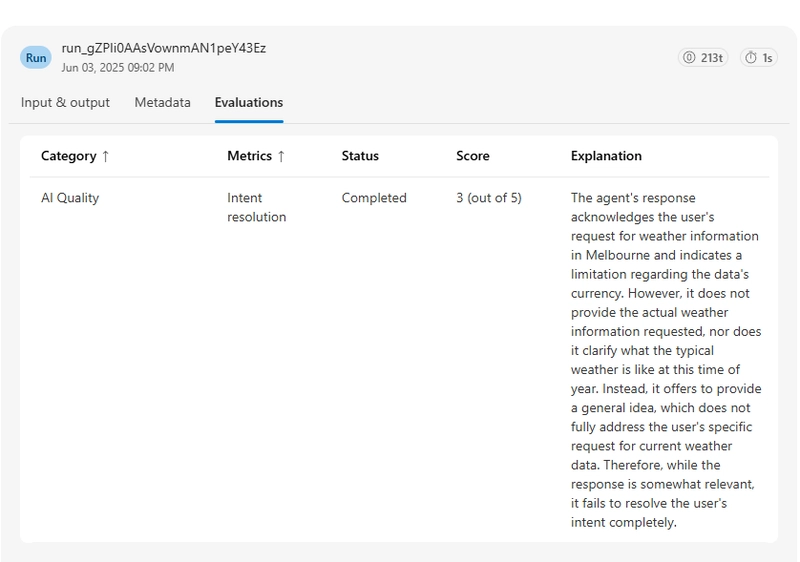
Task: Sort by Category using the arrow icon
Action: pyautogui.click(x=105, y=156)
